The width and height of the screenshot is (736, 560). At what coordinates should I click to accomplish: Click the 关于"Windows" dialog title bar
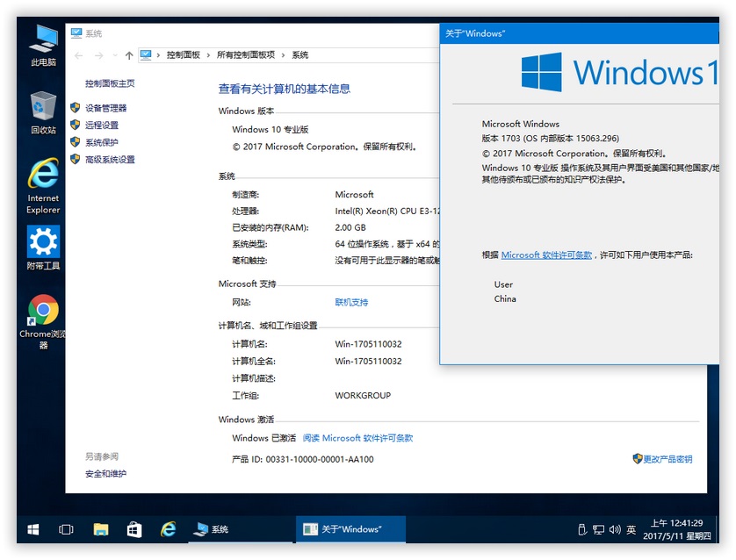tap(579, 33)
